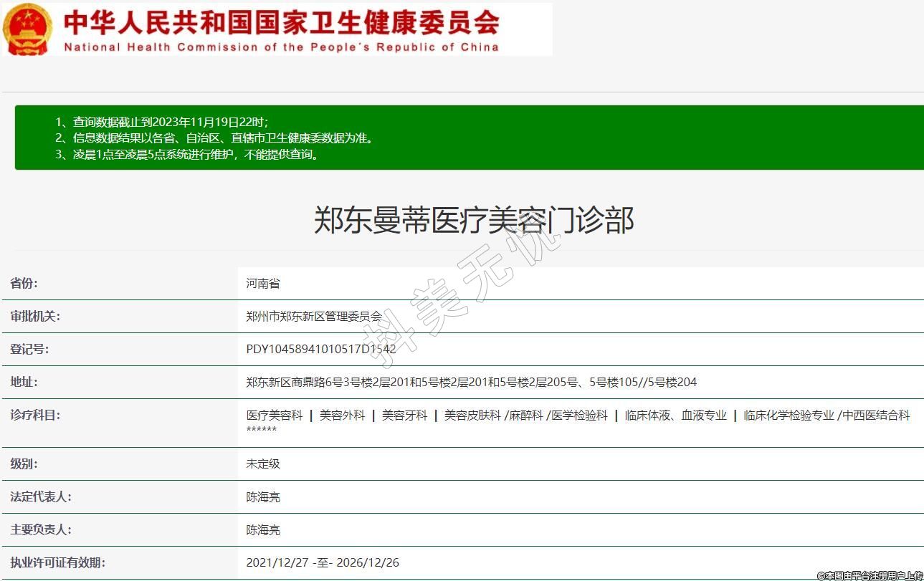This screenshot has height=581, width=924.
Task: Click the address value starting with 郑东新区商鼎路
Action: point(471,383)
